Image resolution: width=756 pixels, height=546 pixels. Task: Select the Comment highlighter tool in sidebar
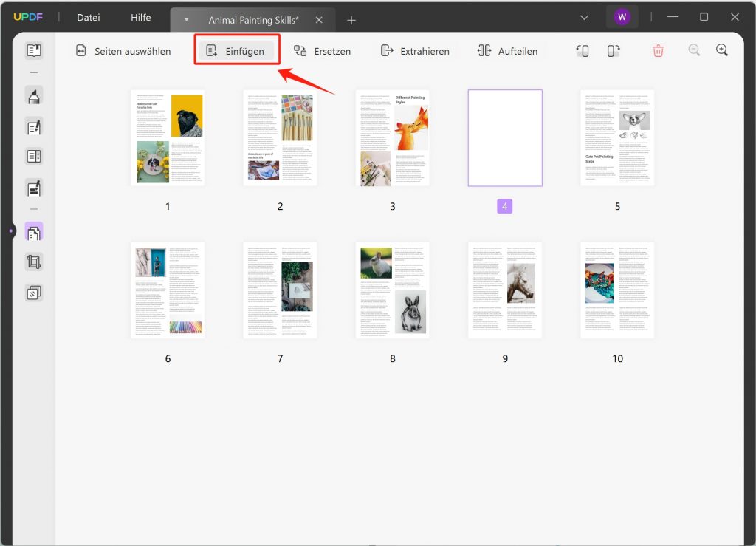coord(34,96)
